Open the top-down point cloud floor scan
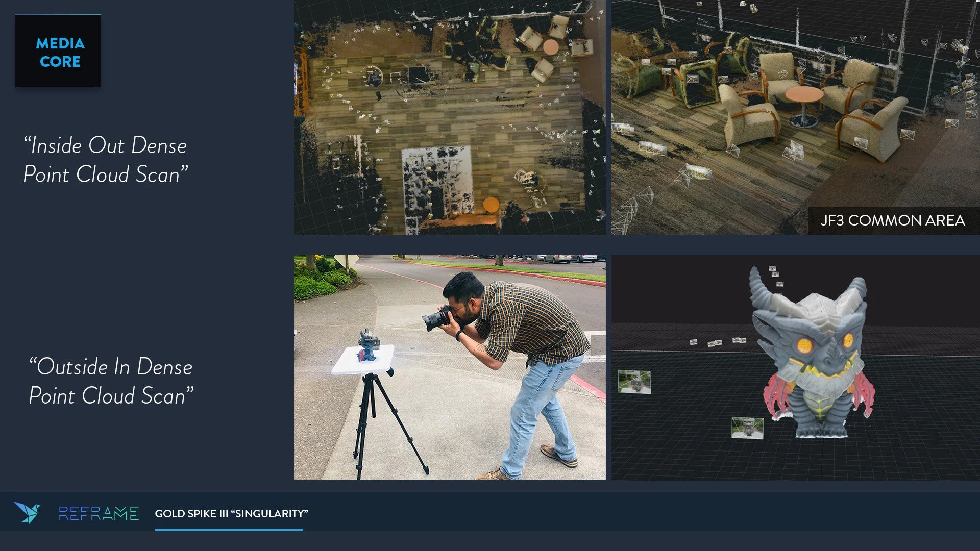 (449, 117)
